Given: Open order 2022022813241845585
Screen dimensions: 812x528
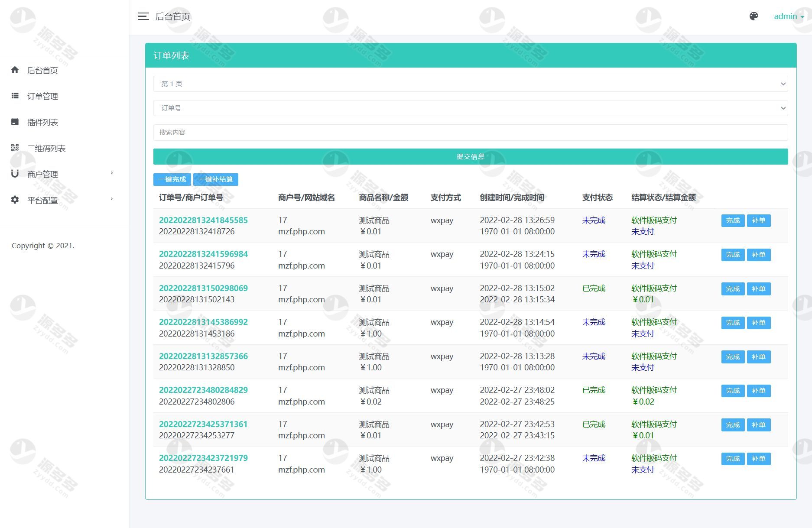Looking at the screenshot, I should 203,220.
